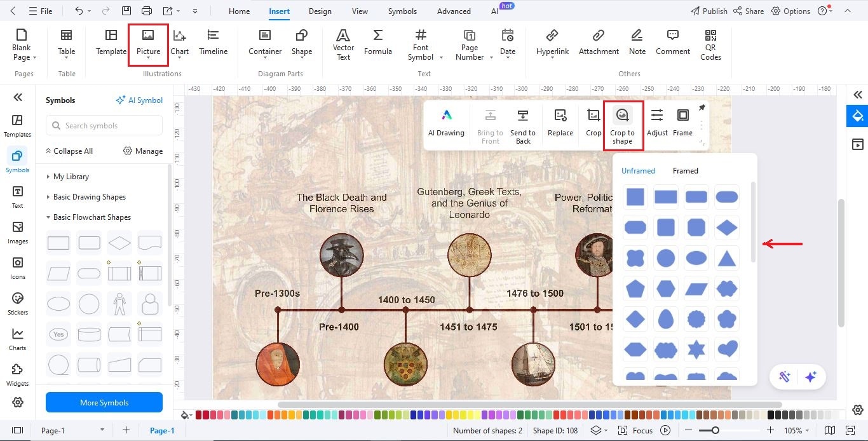Click the Manage button
Image resolution: width=868 pixels, height=441 pixels.
pos(143,151)
